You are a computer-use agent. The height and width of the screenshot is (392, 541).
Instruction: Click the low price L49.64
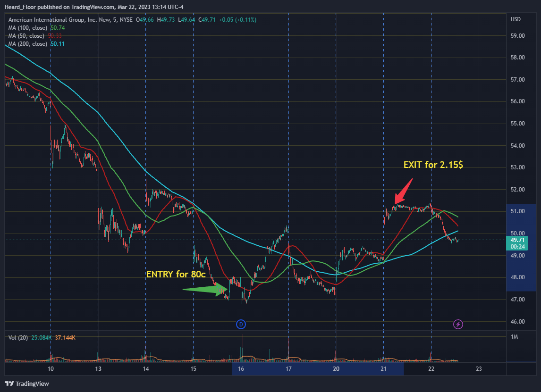(186, 20)
